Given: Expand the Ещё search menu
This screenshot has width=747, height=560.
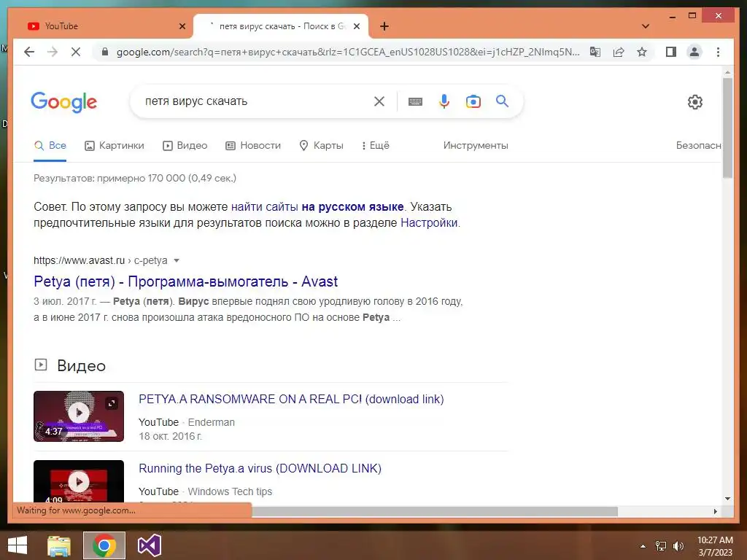Looking at the screenshot, I should click(376, 145).
